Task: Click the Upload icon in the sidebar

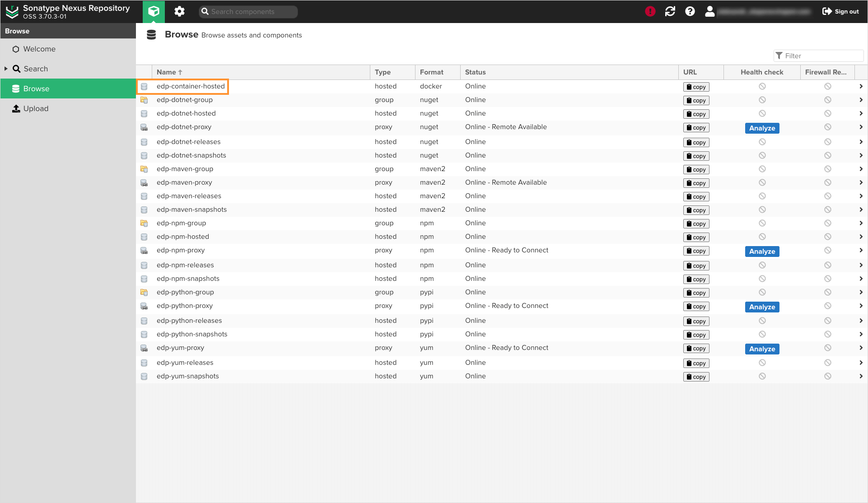Action: pos(16,108)
